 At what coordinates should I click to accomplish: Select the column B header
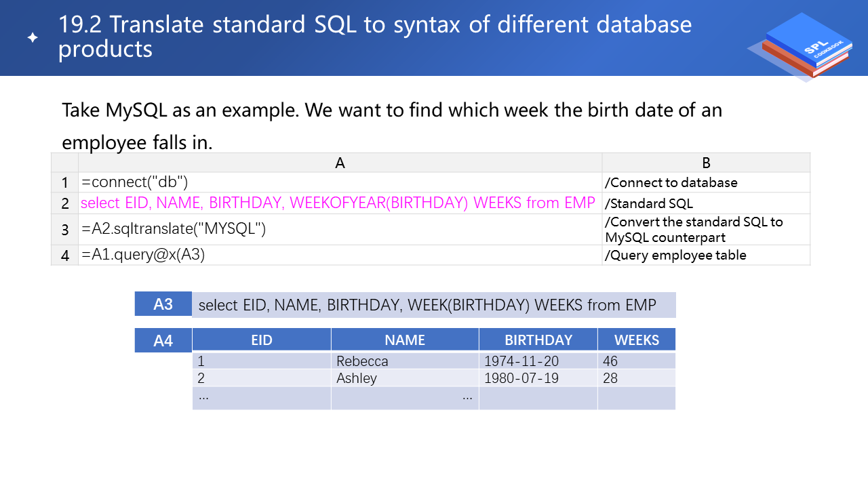point(706,163)
